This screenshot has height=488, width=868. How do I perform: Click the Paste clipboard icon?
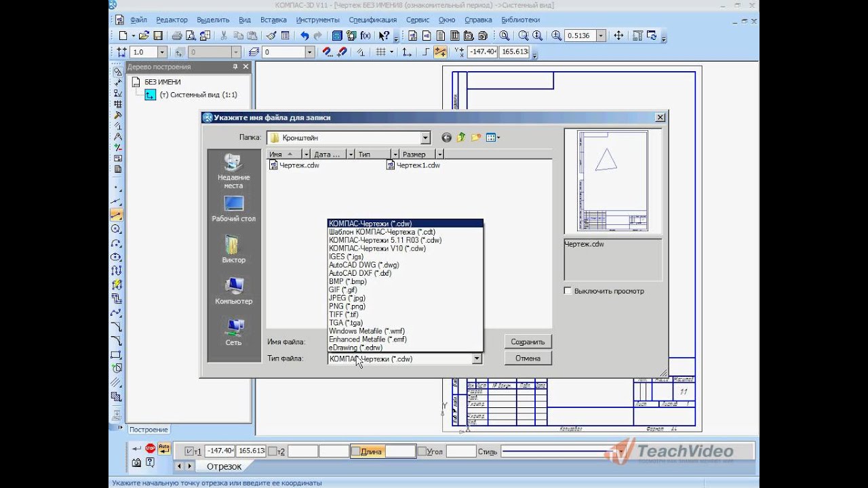(x=252, y=36)
